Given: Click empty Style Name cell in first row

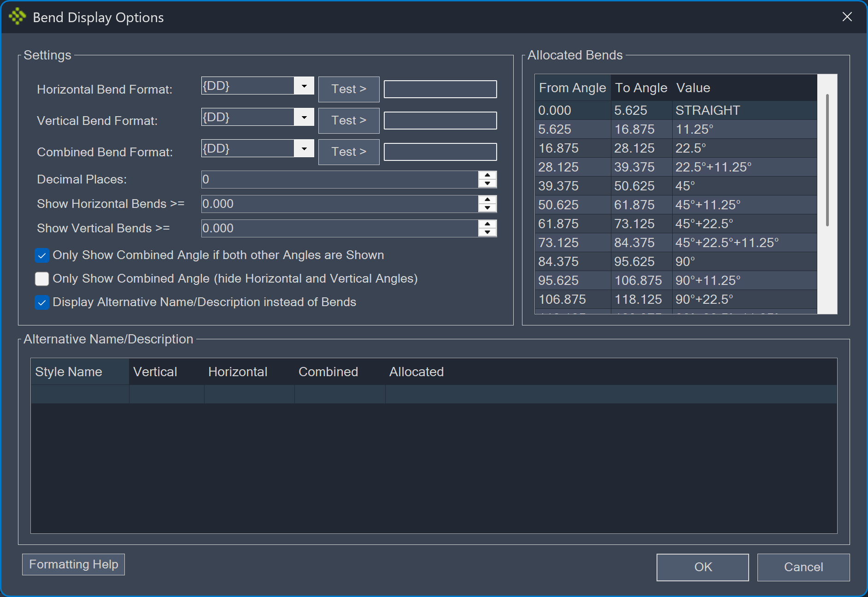Looking at the screenshot, I should (80, 395).
